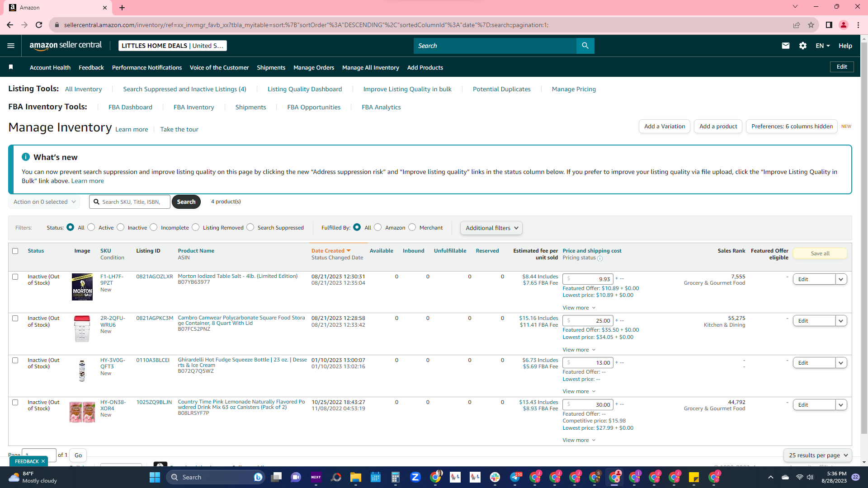
Task: Expand View more under Country Time pricing
Action: pyautogui.click(x=579, y=440)
